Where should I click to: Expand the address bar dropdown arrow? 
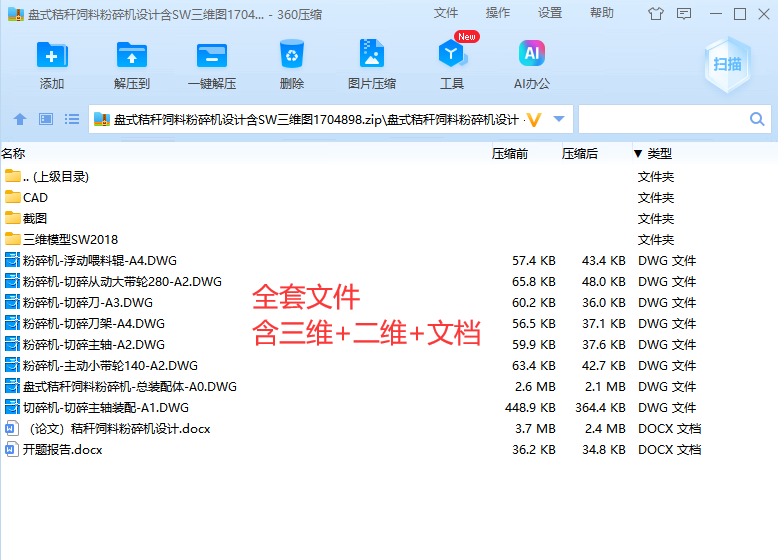[x=559, y=119]
